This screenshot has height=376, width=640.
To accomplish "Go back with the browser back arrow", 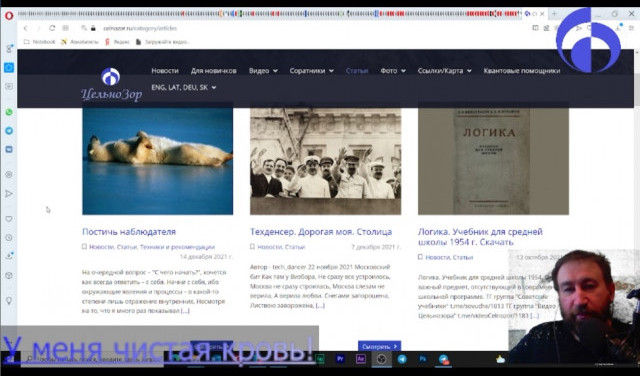I will [x=25, y=28].
